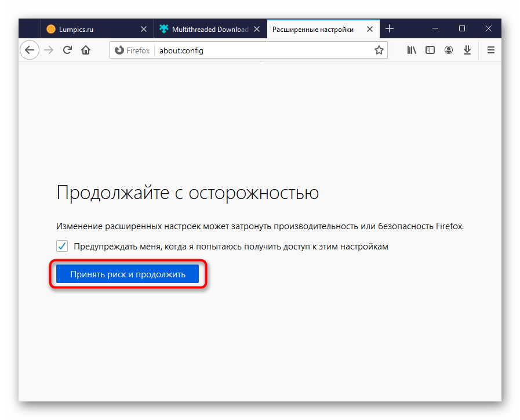Open the hamburger application menu
The width and height of the screenshot is (520, 420).
click(490, 50)
